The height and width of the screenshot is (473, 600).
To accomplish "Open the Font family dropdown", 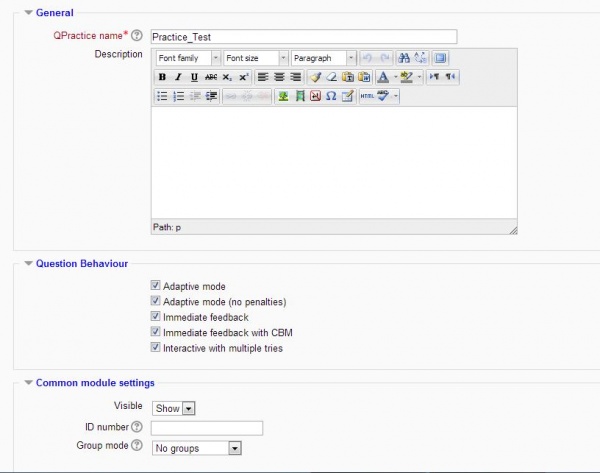I will [x=188, y=58].
